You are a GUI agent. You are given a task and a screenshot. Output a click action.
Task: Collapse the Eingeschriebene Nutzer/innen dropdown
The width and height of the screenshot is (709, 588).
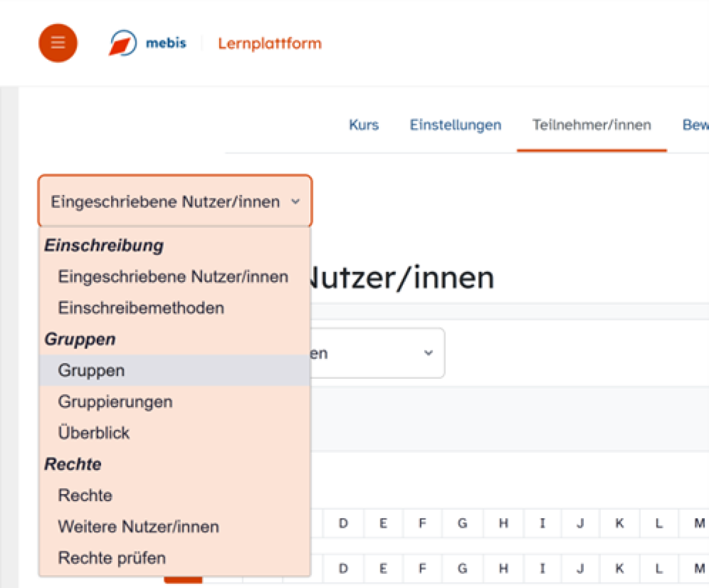[175, 202]
